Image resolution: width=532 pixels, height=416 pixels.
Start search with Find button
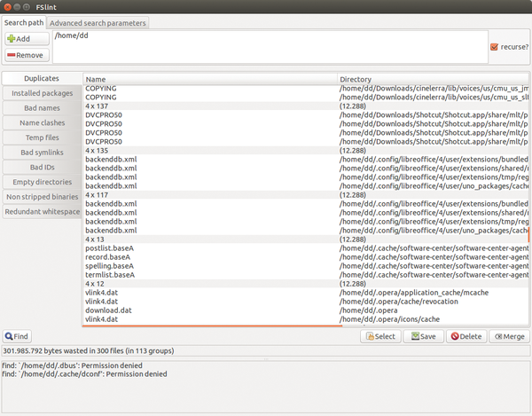(x=17, y=336)
